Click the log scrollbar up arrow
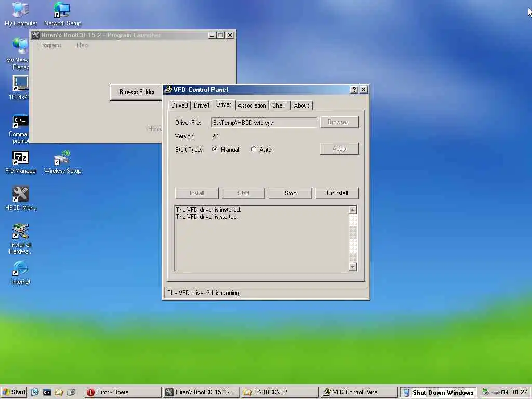This screenshot has width=532, height=399. [353, 210]
